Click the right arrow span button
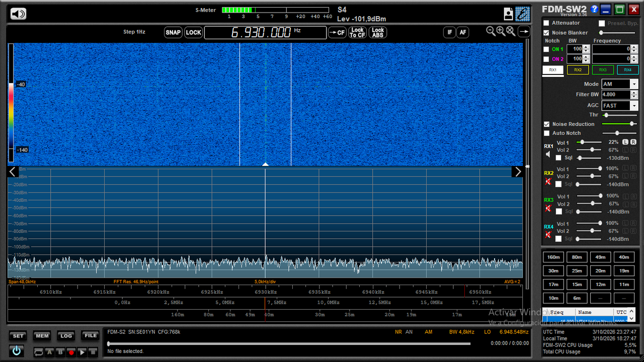This screenshot has height=362, width=644. point(524,32)
